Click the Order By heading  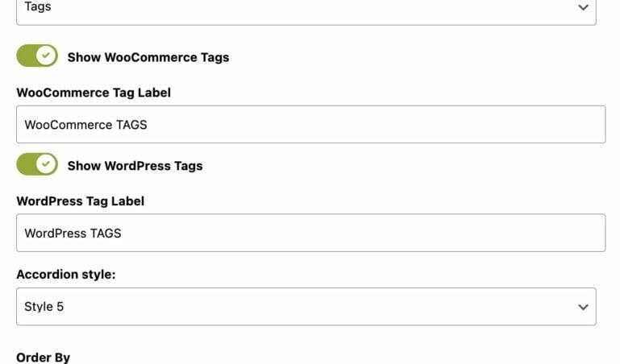(43, 358)
